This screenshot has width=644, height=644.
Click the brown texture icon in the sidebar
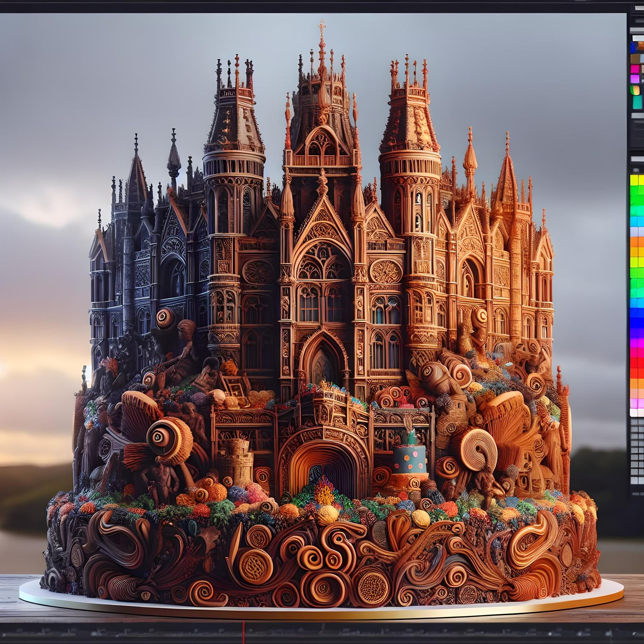[x=636, y=58]
